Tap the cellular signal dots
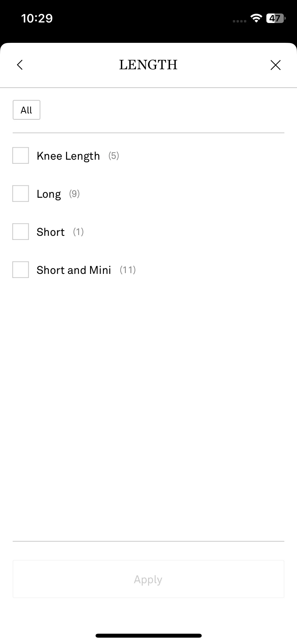The width and height of the screenshot is (297, 644). tap(239, 21)
